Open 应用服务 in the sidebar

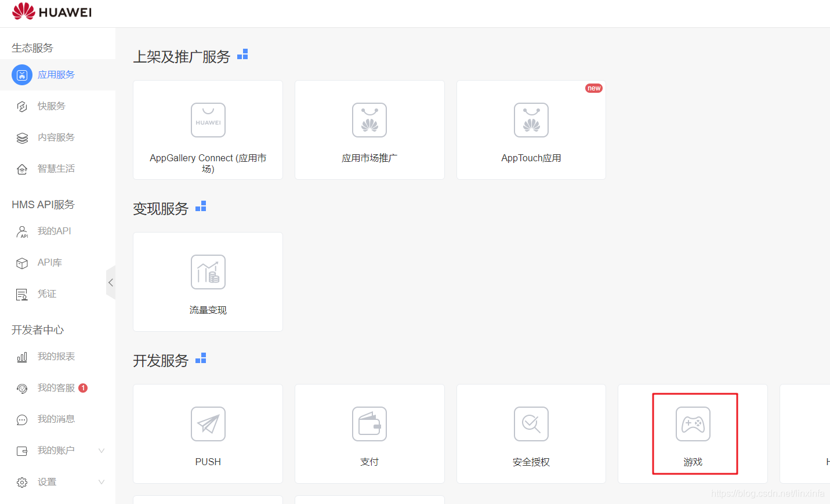tap(57, 75)
